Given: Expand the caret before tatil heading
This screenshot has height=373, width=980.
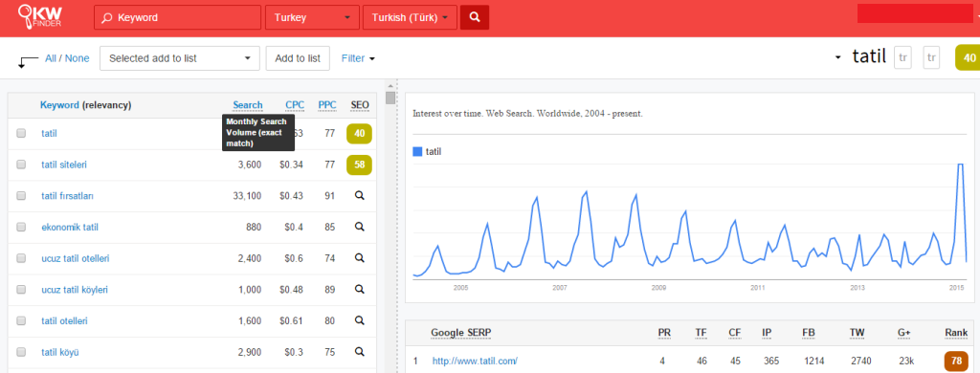Looking at the screenshot, I should 838,58.
